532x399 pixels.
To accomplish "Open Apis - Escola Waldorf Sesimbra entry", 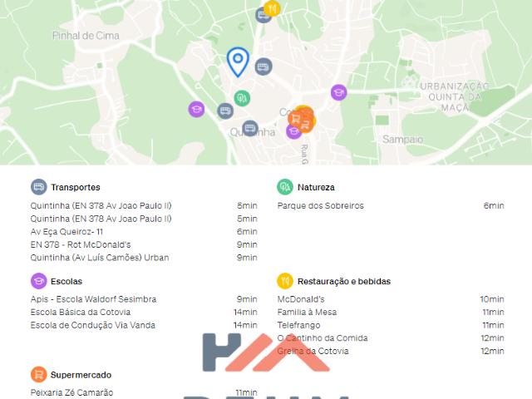I will (144, 299).
